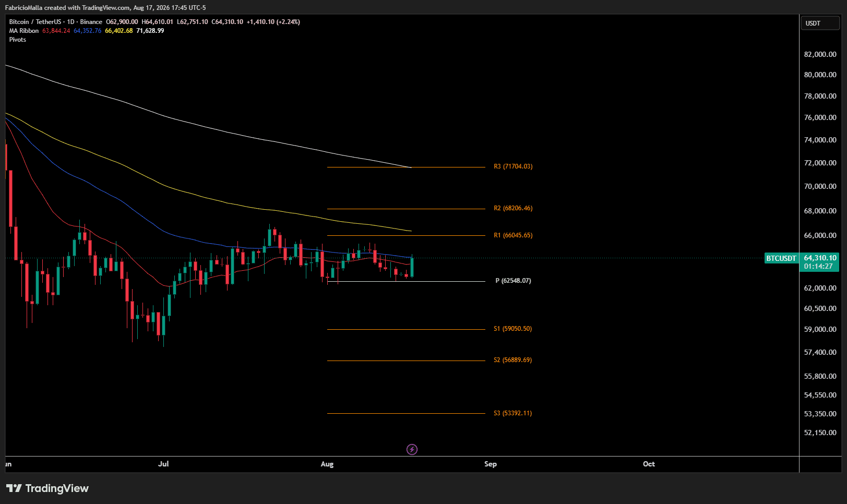Click the R2 (68206.46) pivot label
This screenshot has height=504, width=847.
point(513,208)
